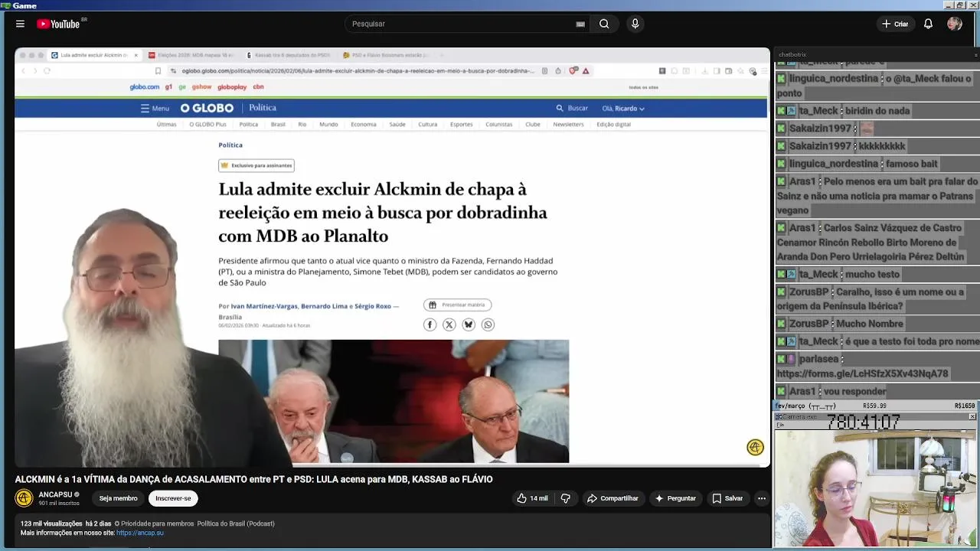Click the Presentear matéria button
This screenshot has width=980, height=551.
457,305
